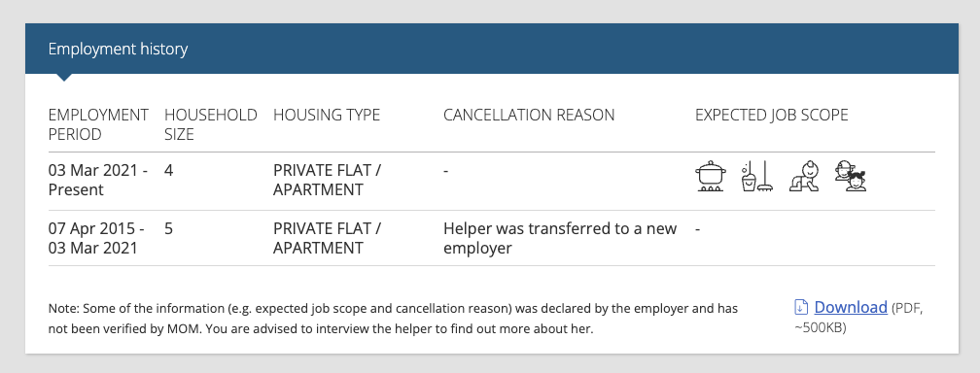Click the Housing Type column header
Viewport: 980px width, 373px height.
(327, 115)
